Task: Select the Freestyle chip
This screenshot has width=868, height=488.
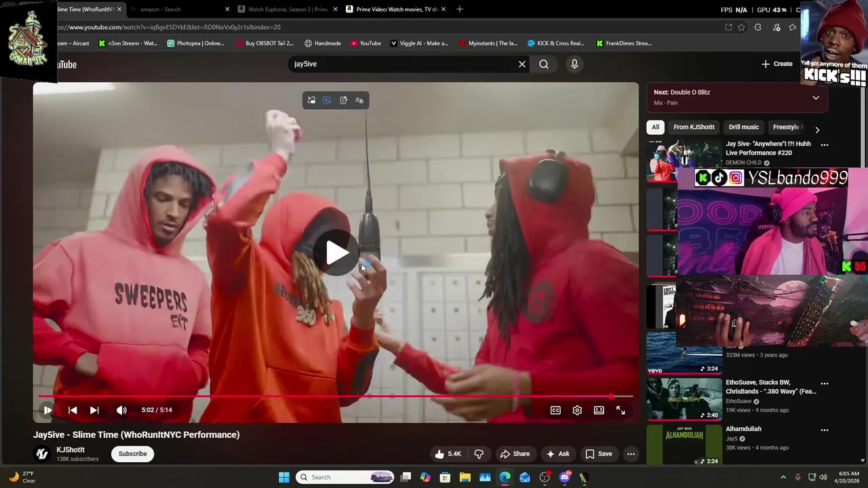Action: pyautogui.click(x=787, y=127)
